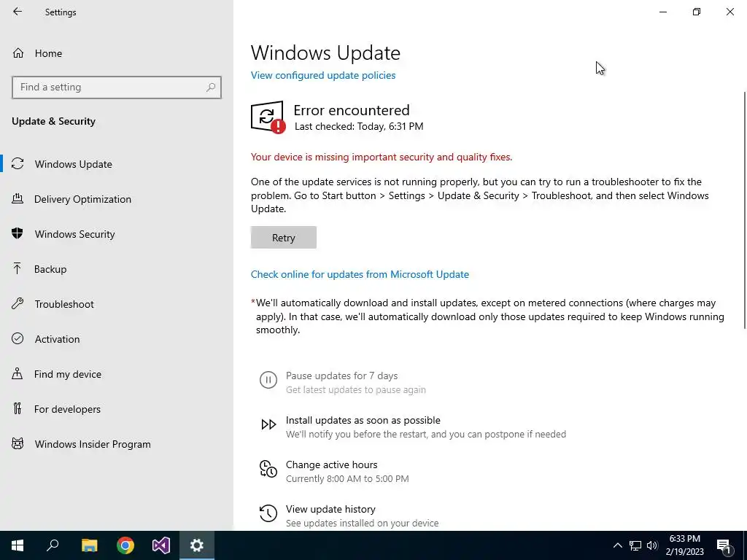Viewport: 747px width, 560px height.
Task: Open Change active hours option
Action: pos(332,464)
